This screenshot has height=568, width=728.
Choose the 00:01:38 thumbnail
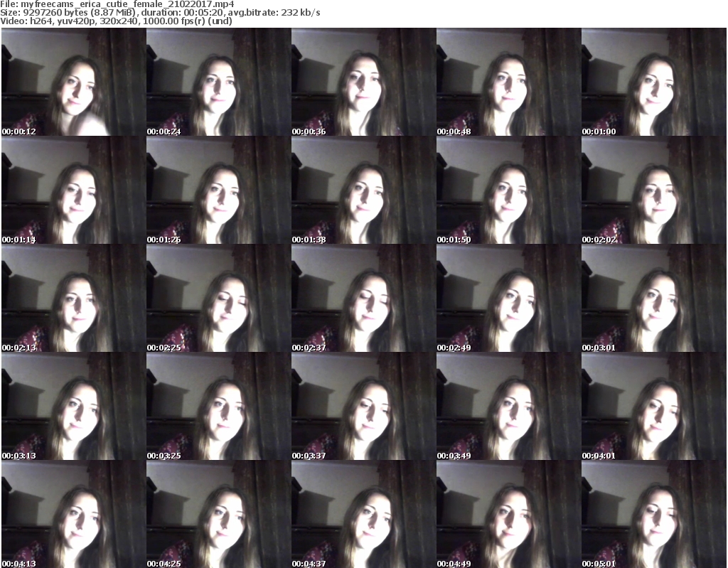(363, 190)
